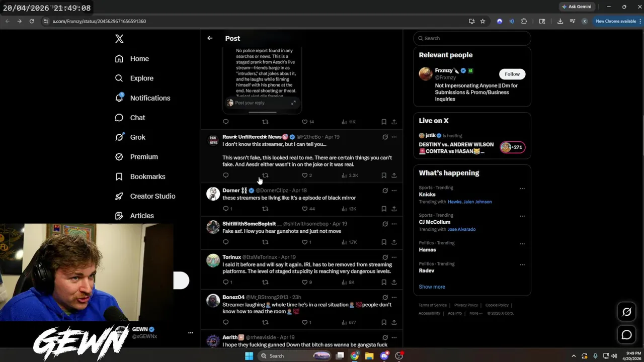Open more options for CJ McCollum trend
644x362 pixels.
pos(522,216)
